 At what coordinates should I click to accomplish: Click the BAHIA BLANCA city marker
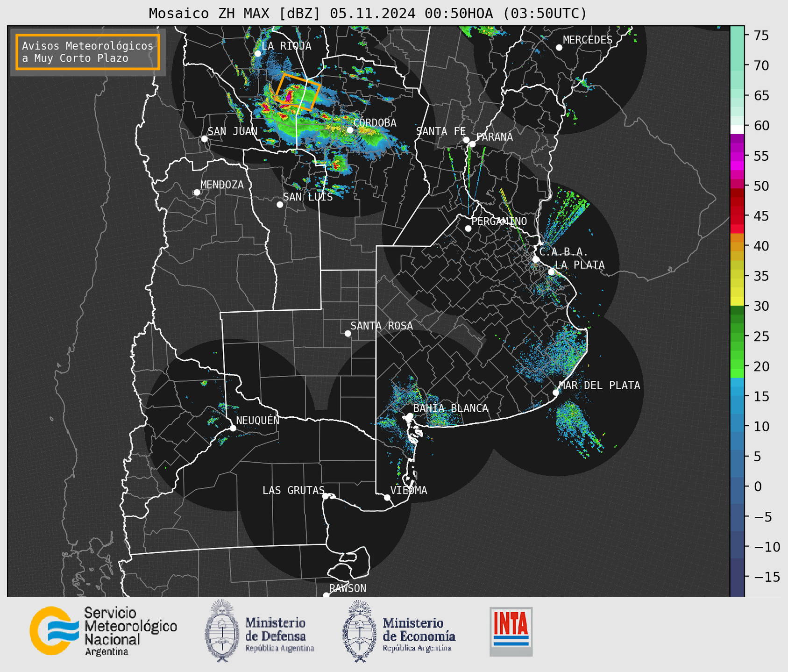point(410,416)
